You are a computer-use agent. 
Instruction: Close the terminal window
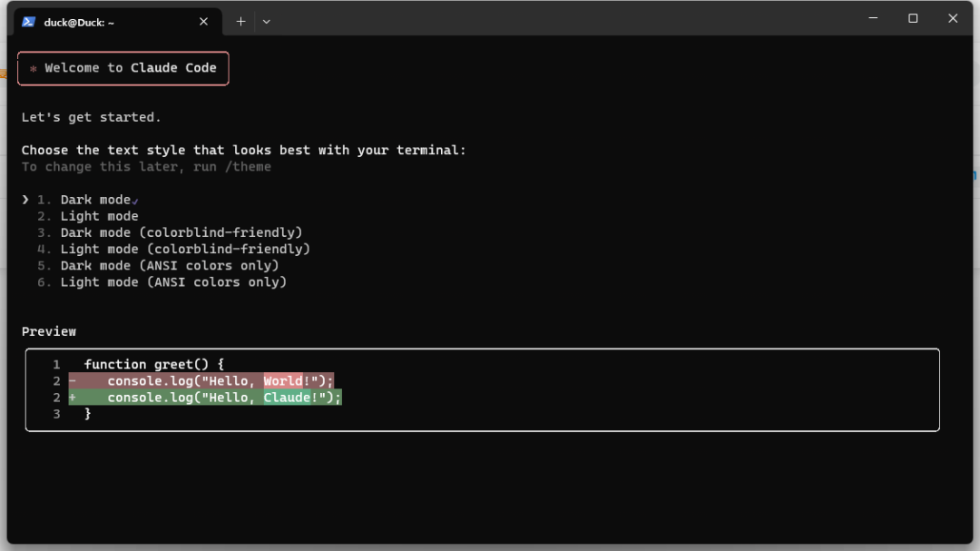[953, 18]
